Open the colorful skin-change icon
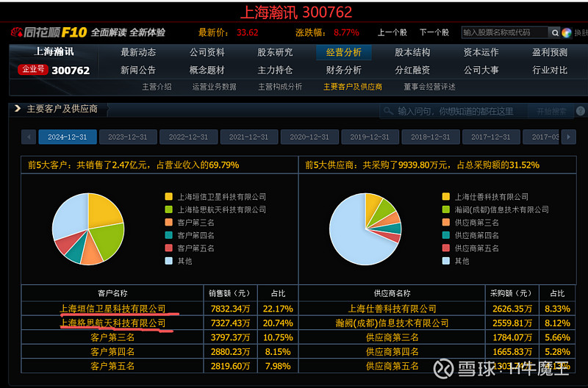Viewport: 588px width, 388px height. 567,33
